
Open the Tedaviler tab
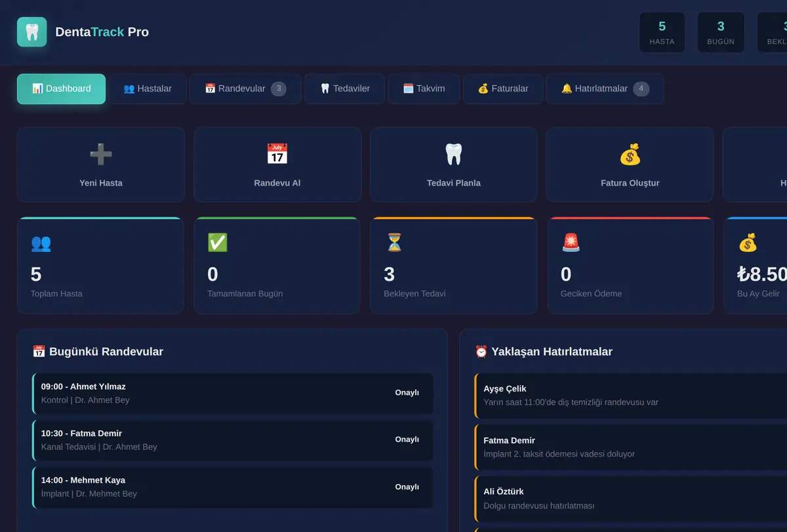tap(345, 89)
